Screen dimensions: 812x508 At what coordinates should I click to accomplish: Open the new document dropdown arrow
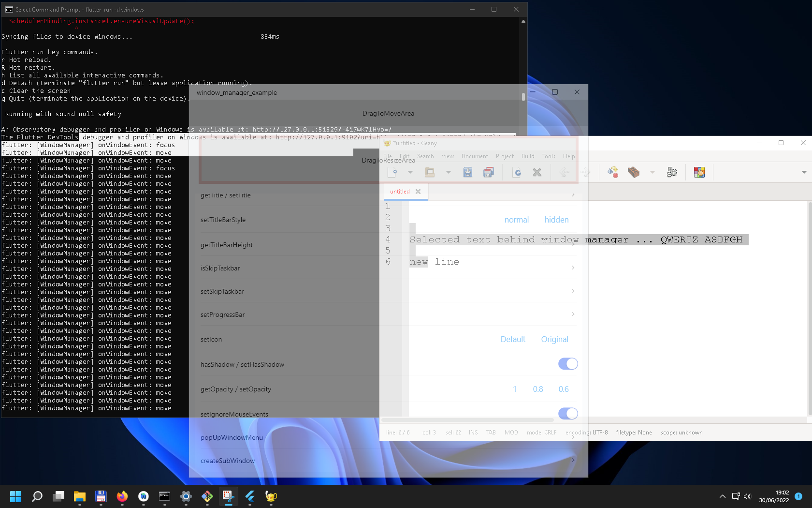(x=410, y=172)
